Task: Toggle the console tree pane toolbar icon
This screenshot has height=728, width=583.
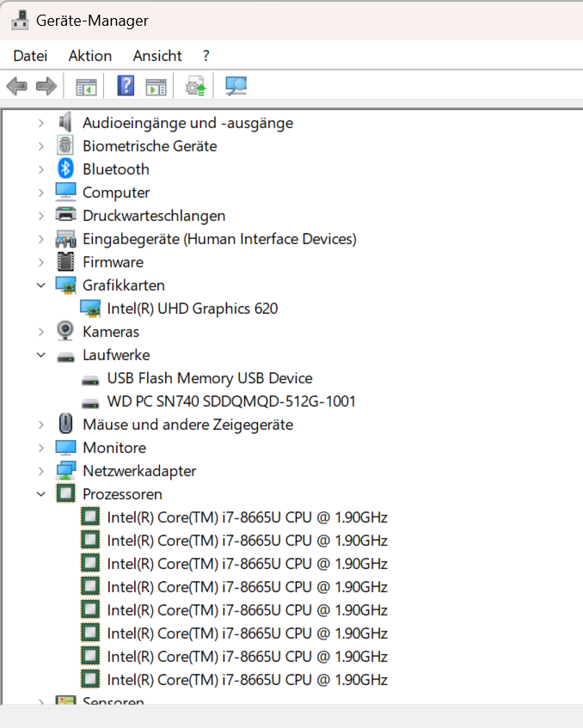Action: click(86, 87)
